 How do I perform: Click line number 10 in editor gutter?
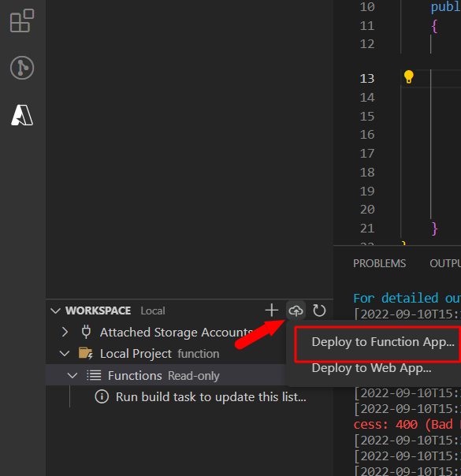click(367, 6)
